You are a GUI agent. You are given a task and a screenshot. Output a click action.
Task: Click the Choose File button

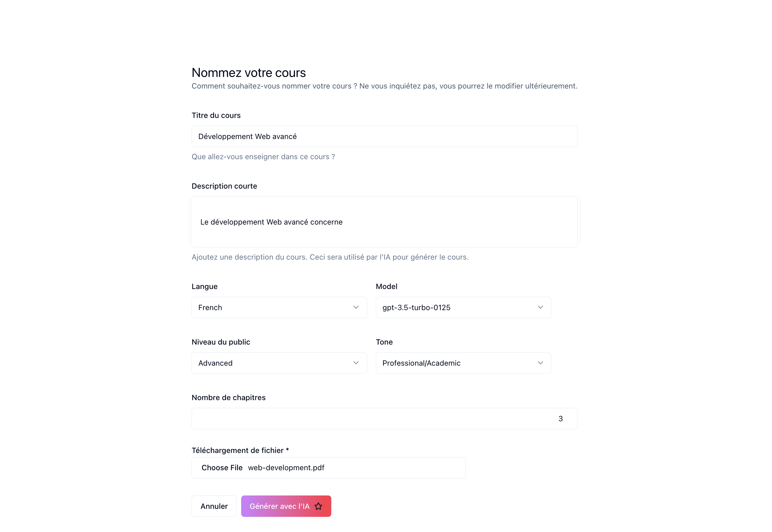(222, 468)
